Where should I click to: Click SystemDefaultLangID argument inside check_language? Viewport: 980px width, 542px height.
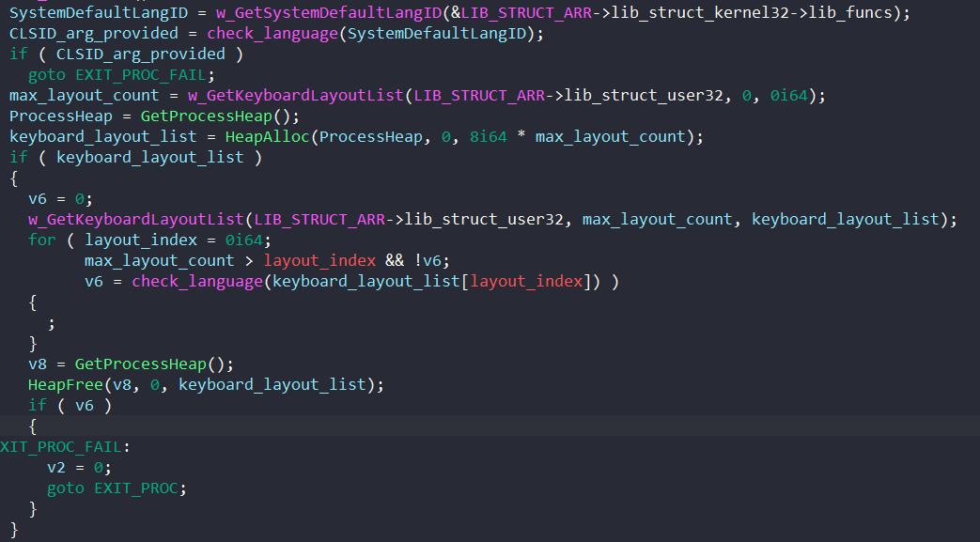click(436, 34)
